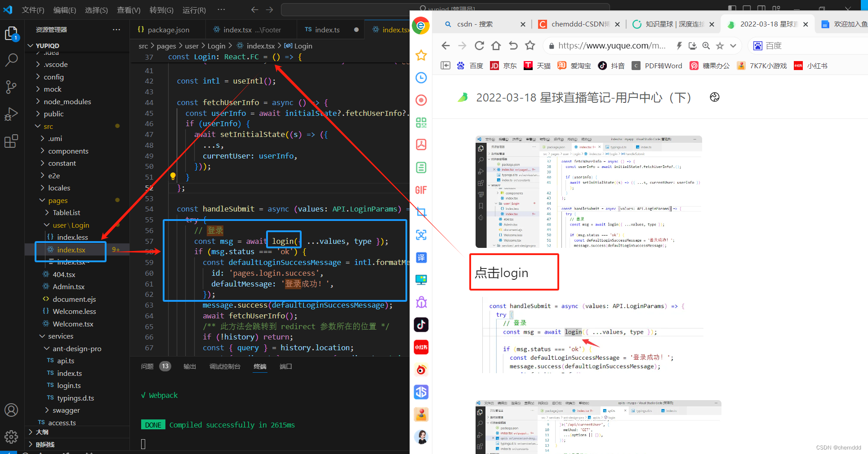The image size is (868, 454).
Task: Open Run and Debug in the activity bar
Action: (x=11, y=114)
